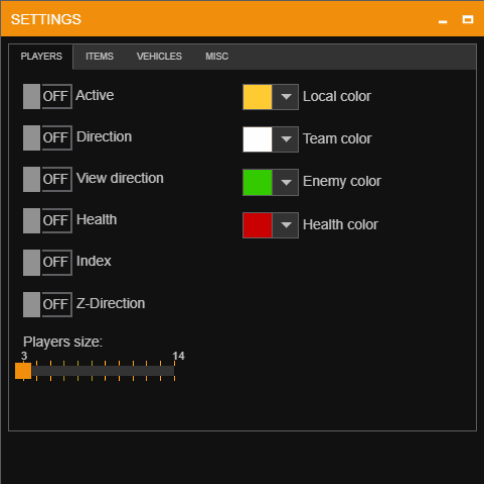This screenshot has width=484, height=484.
Task: Switch to the ITEMS tab
Action: (x=99, y=56)
